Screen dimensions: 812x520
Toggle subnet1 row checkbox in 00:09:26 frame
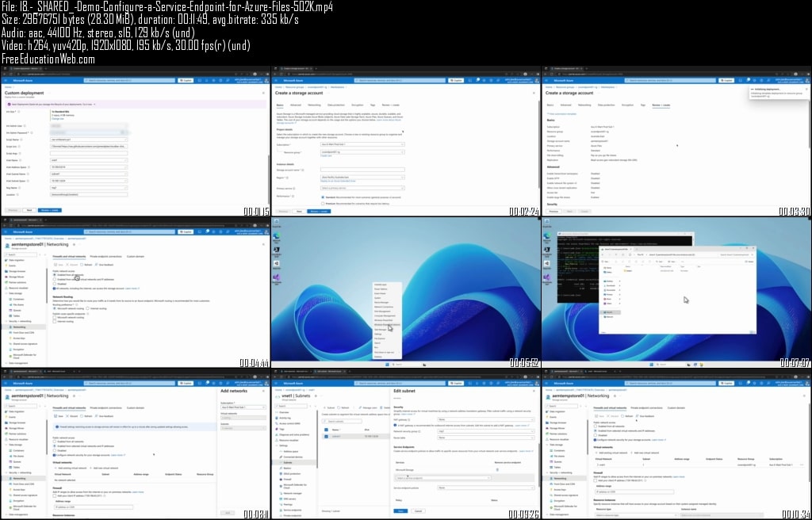(x=326, y=436)
